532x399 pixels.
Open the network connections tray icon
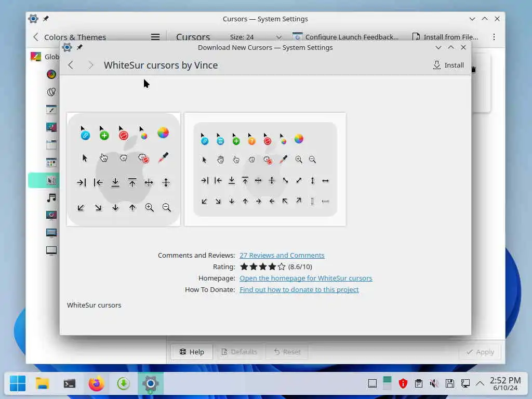click(465, 384)
